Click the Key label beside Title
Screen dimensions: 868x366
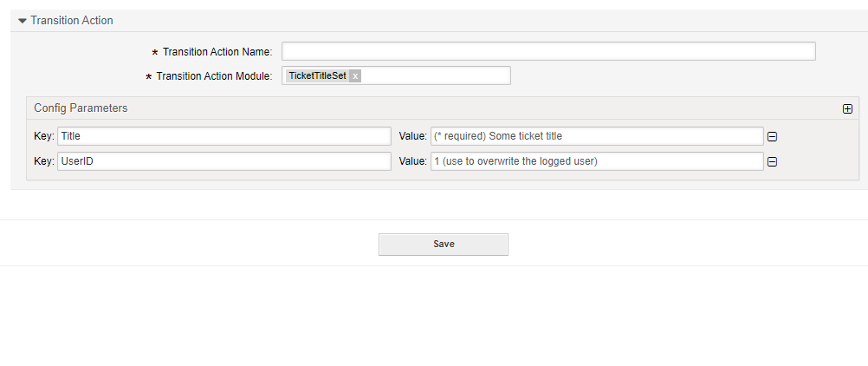(x=43, y=136)
